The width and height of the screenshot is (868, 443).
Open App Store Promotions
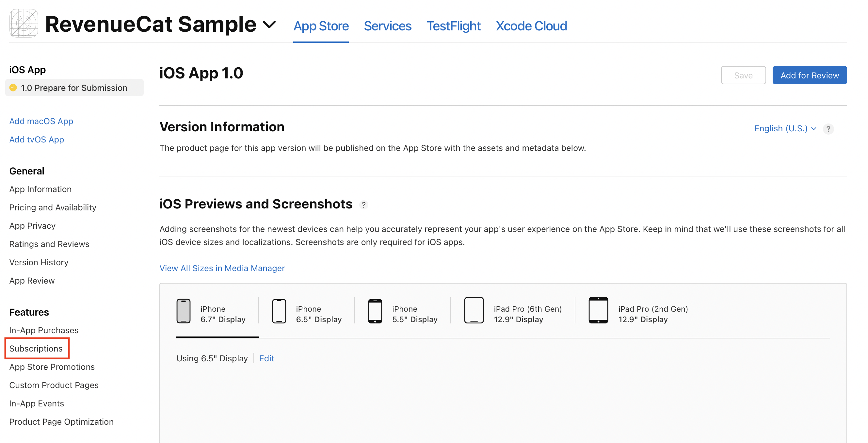(x=52, y=367)
